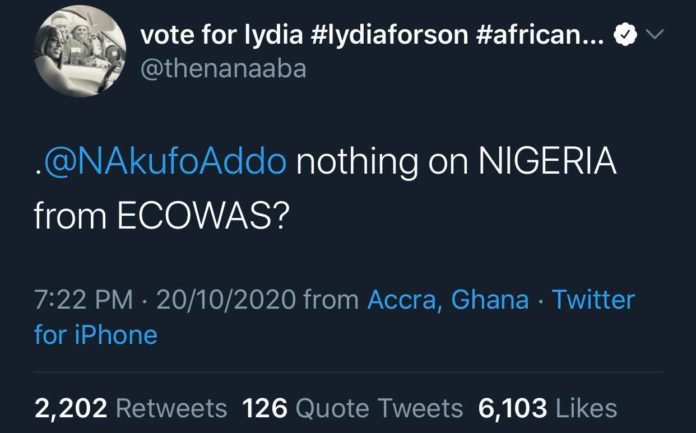Screen dimensions: 696x433
Task: Click the truncated #african... hashtag text
Action: 540,35
